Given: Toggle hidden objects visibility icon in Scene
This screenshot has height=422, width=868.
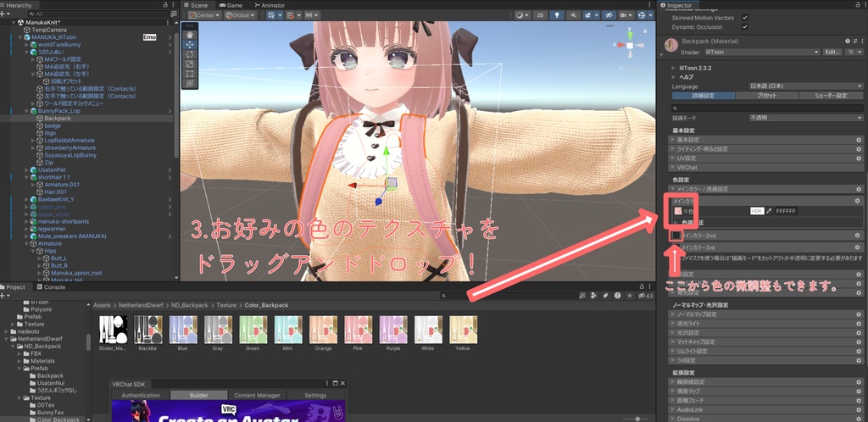Looking at the screenshot, I should [609, 15].
